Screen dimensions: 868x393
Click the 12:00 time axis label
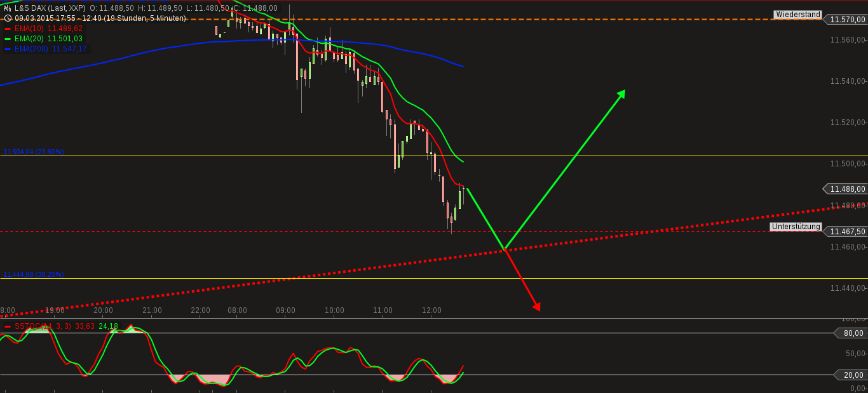(431, 310)
